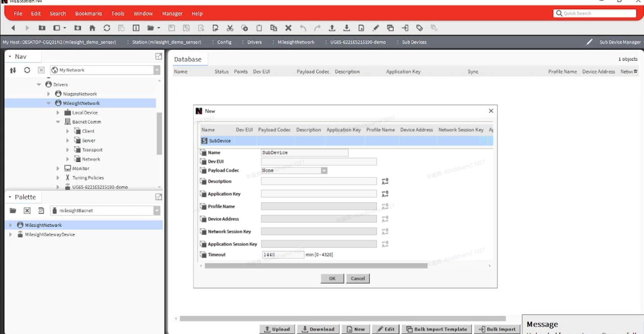Open the File menu

[x=18, y=14]
